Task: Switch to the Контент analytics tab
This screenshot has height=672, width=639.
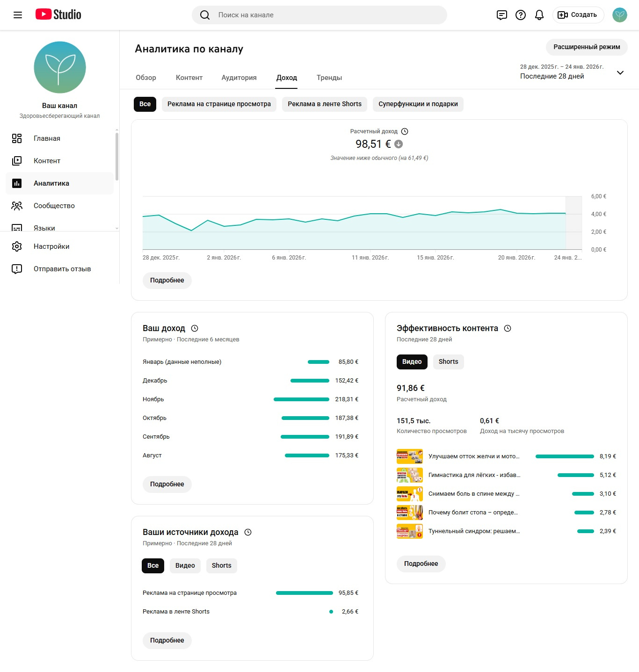Action: click(189, 78)
